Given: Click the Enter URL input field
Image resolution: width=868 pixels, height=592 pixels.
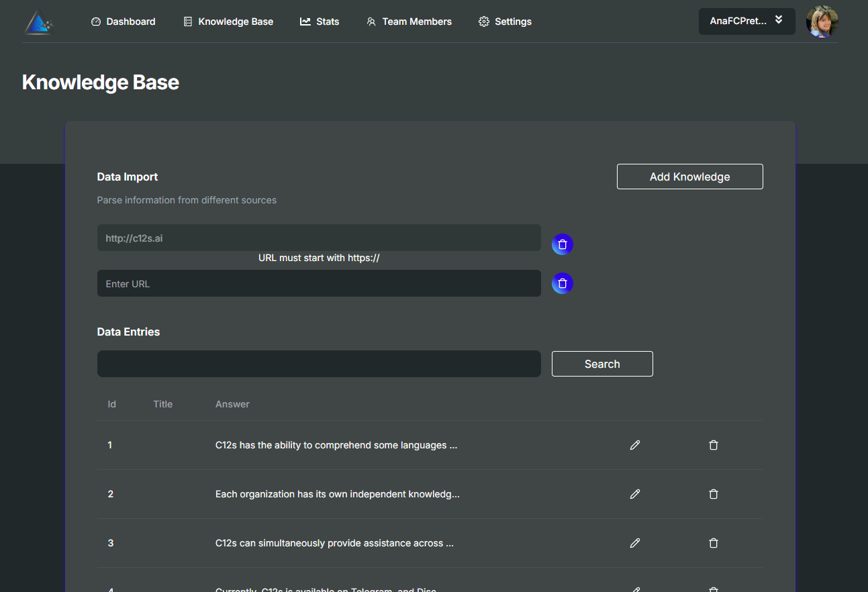Looking at the screenshot, I should [x=319, y=283].
